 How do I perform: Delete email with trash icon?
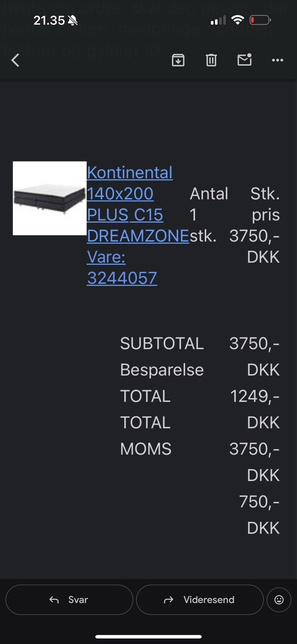211,60
